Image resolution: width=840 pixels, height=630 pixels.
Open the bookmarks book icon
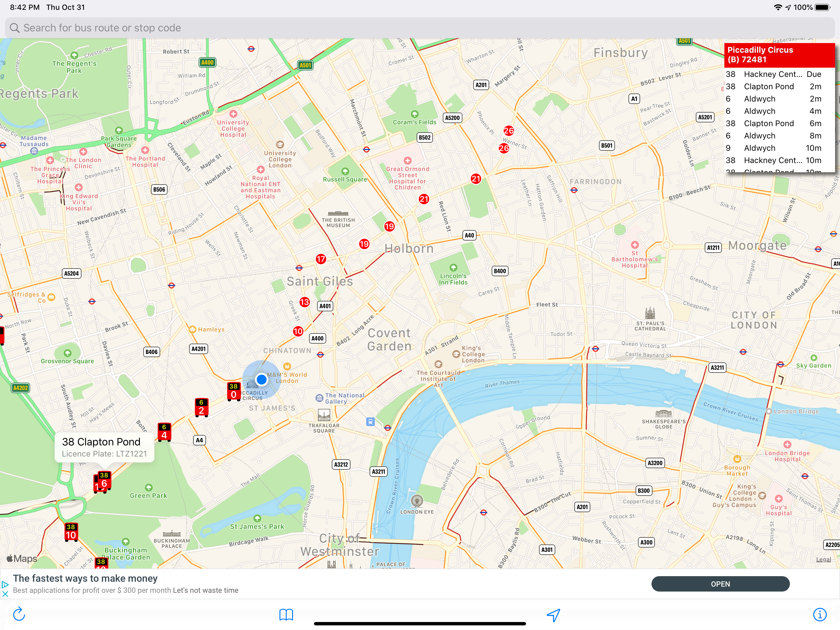point(286,614)
